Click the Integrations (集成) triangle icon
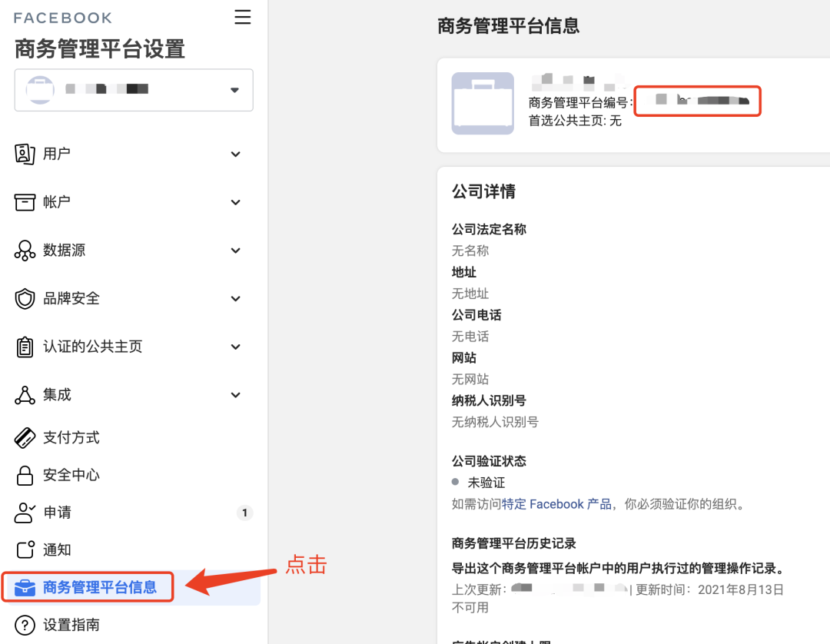The image size is (830, 644). pyautogui.click(x=25, y=395)
